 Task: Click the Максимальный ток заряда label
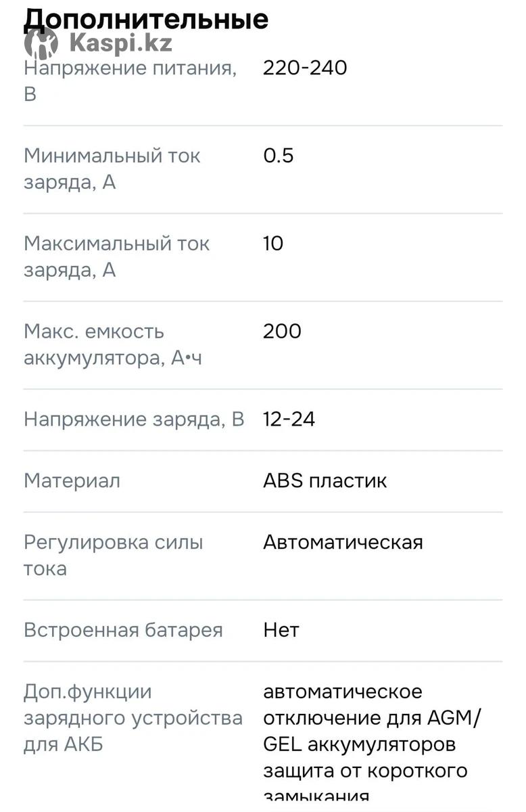(117, 256)
